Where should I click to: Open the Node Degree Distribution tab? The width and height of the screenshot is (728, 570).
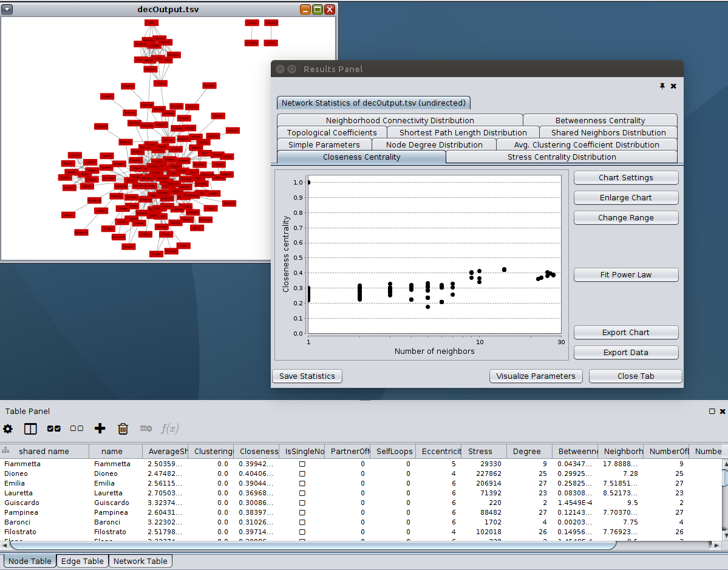coord(434,144)
